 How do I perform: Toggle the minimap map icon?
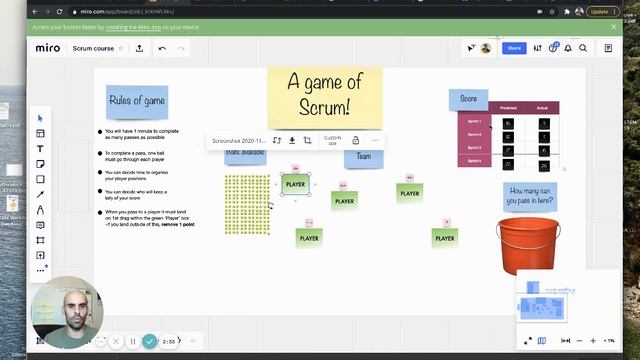coord(542,340)
